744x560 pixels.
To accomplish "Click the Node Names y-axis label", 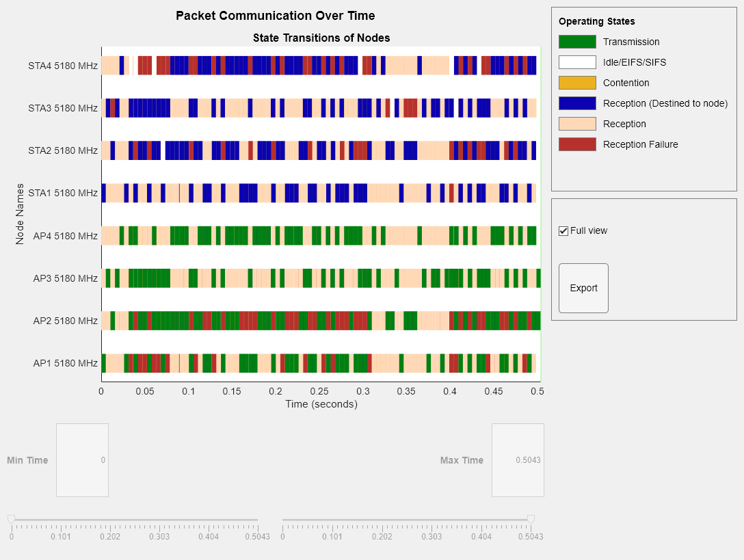I will pyautogui.click(x=20, y=213).
